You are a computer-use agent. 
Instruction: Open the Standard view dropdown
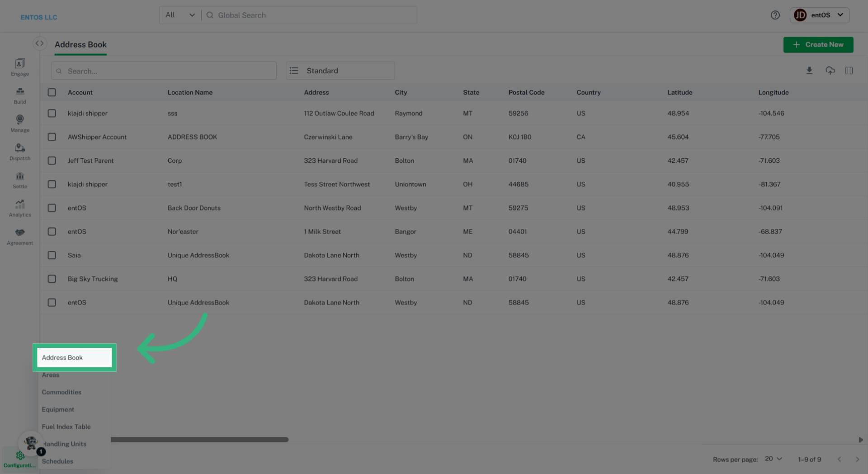tap(340, 71)
